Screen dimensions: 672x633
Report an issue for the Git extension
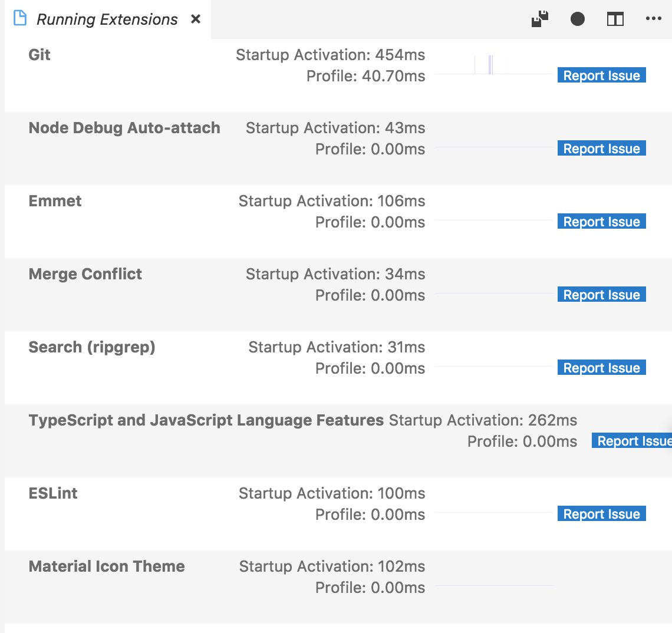pyautogui.click(x=601, y=75)
